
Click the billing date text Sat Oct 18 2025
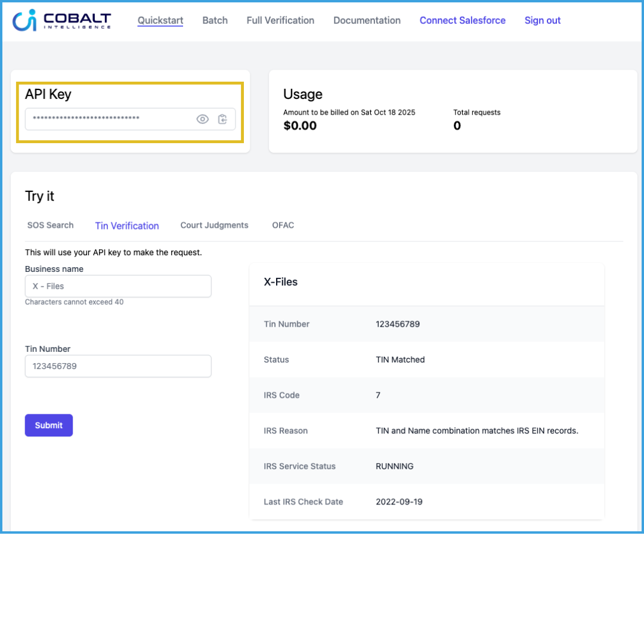click(x=388, y=113)
